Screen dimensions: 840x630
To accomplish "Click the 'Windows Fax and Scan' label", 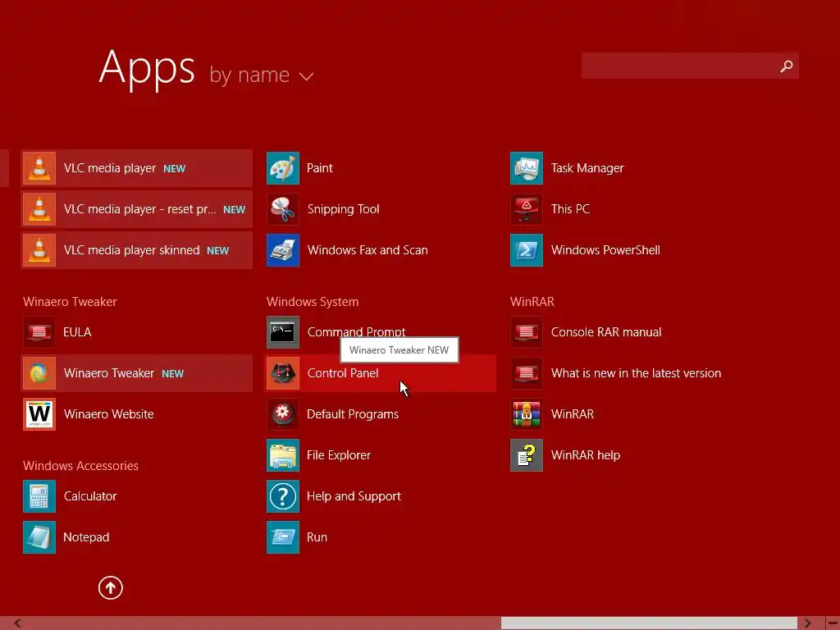I will (367, 250).
